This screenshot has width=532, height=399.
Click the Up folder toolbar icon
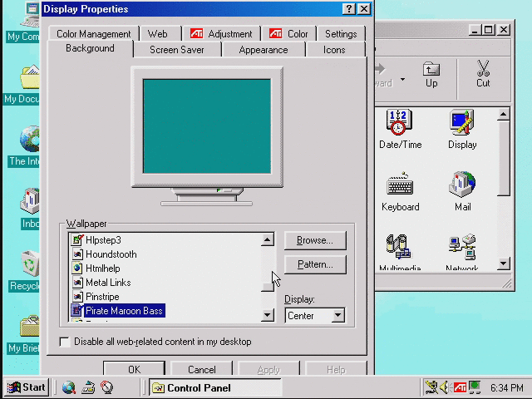(x=431, y=74)
